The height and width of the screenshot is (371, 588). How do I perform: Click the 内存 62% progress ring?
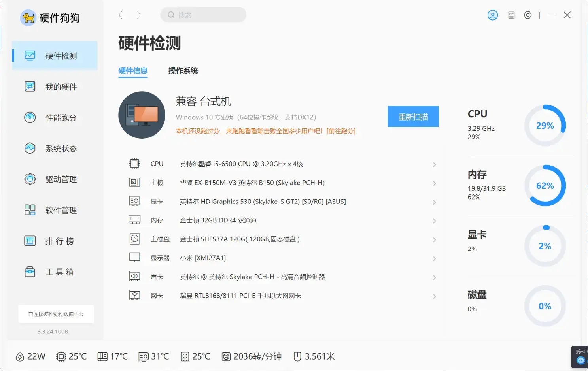(x=545, y=185)
